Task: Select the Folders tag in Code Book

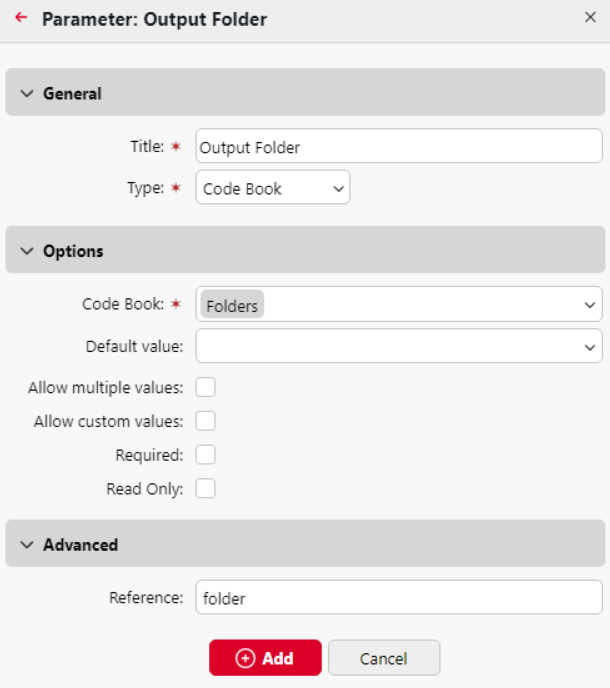Action: tap(232, 306)
